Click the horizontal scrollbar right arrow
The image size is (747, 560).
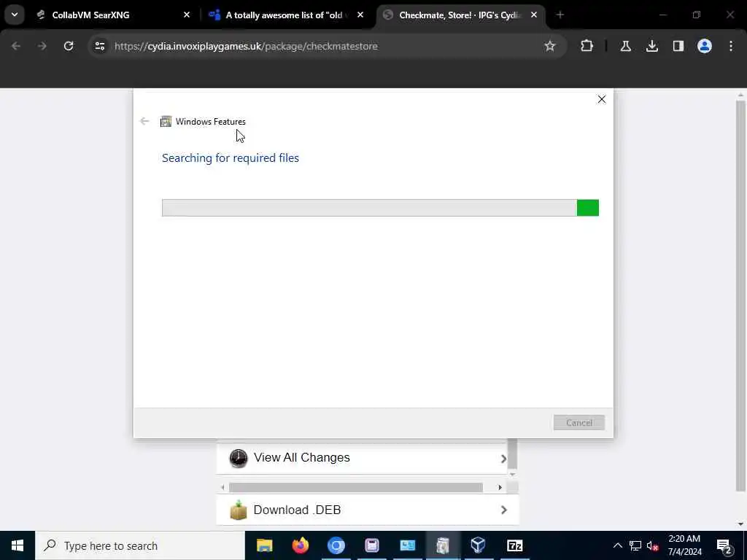pos(500,487)
